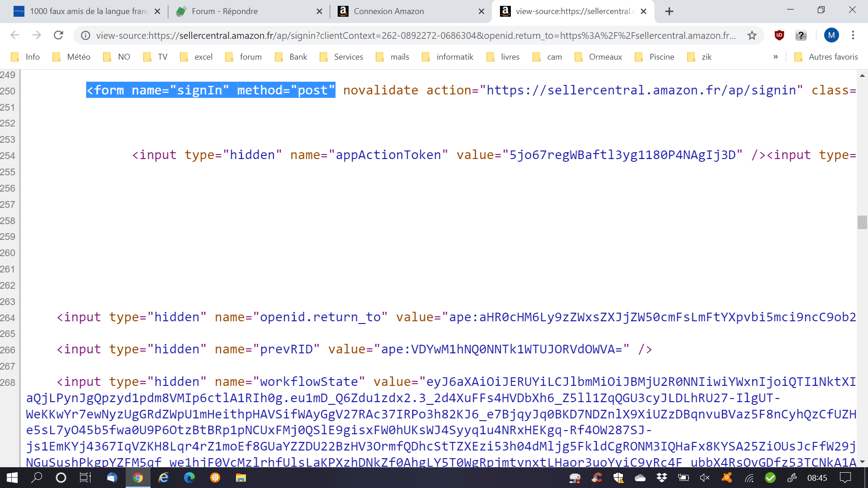Image resolution: width=868 pixels, height=488 pixels.
Task: Close the 1000 faux amis tab
Action: 157,11
